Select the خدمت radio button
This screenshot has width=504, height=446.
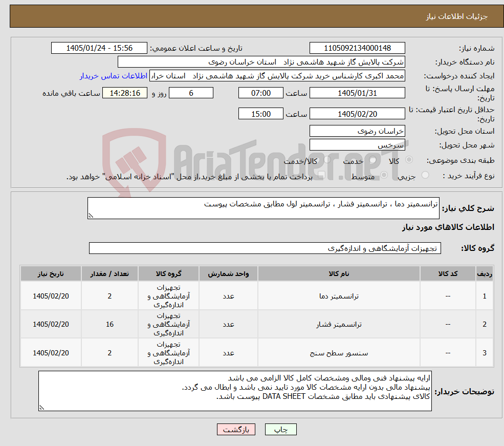click(373, 159)
